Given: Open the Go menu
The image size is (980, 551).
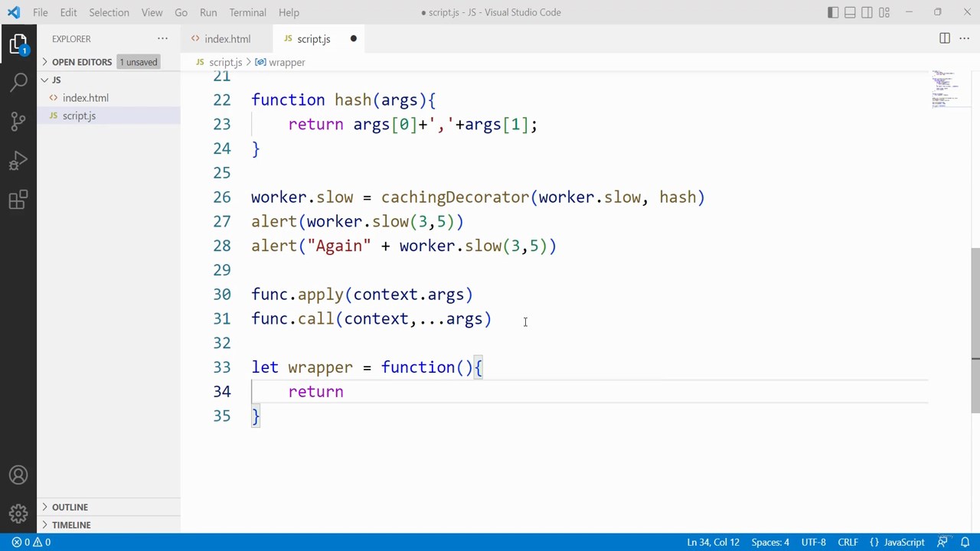Looking at the screenshot, I should point(181,12).
